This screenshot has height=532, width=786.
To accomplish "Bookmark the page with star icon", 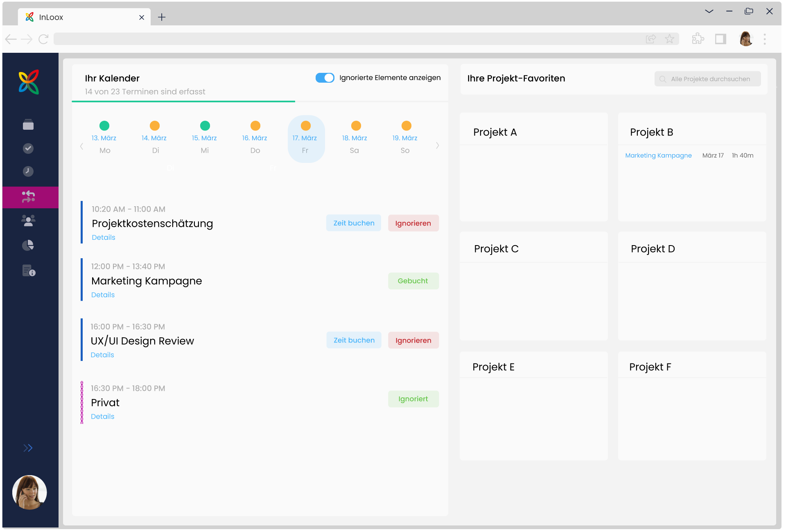I will [670, 39].
